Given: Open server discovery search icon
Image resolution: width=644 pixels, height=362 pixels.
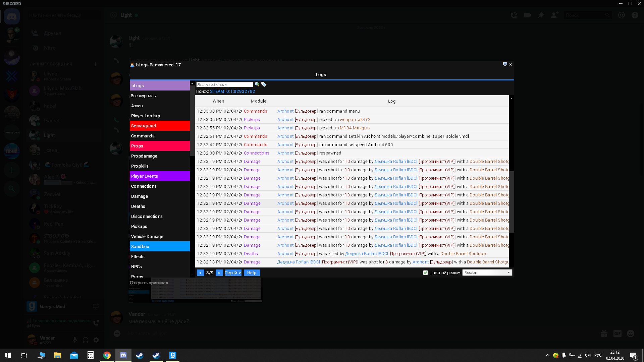Looking at the screenshot, I should 12,189.
